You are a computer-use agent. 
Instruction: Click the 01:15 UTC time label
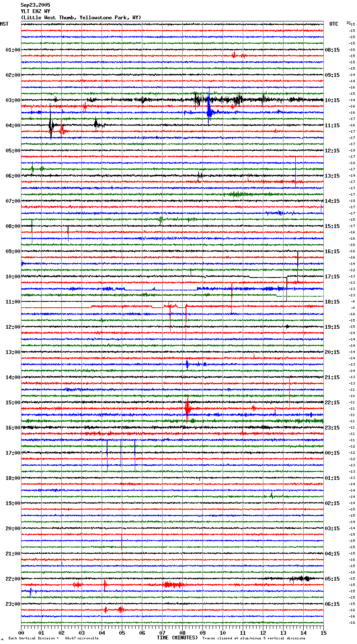(332, 478)
